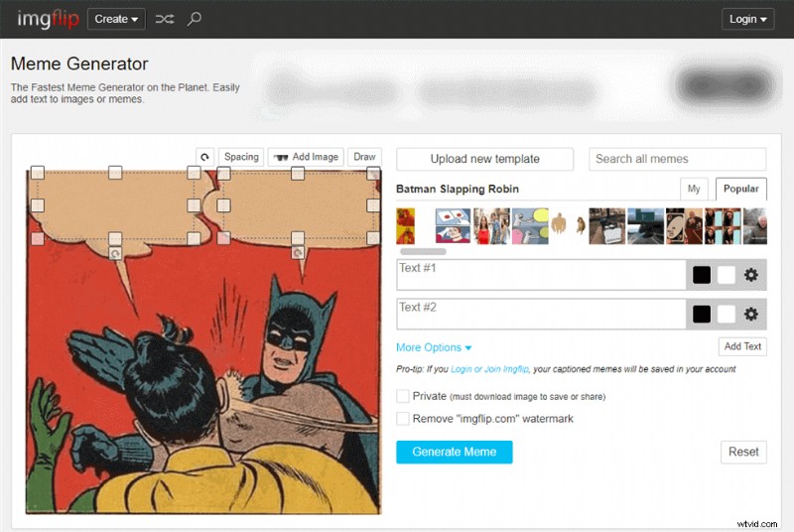Open the Create dropdown menu
This screenshot has width=794, height=532.
click(x=116, y=19)
